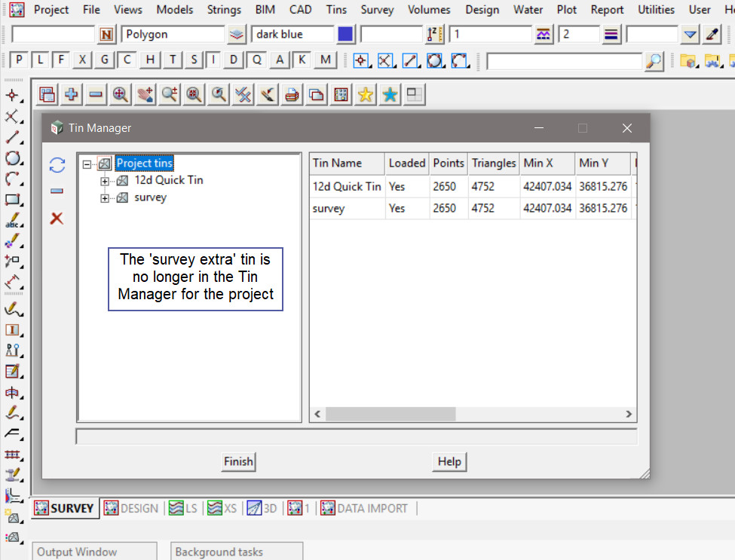Screen dimensions: 735x560
Task: Click the height z icon
Action: (x=434, y=34)
